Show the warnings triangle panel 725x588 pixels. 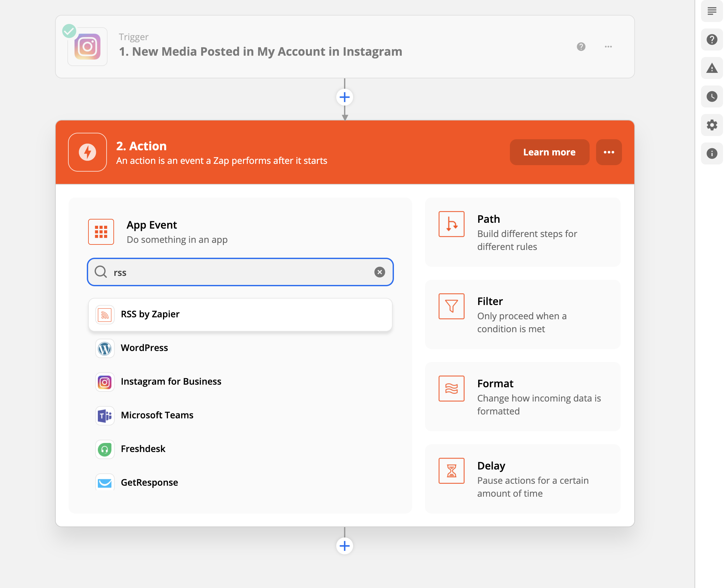[x=712, y=68]
